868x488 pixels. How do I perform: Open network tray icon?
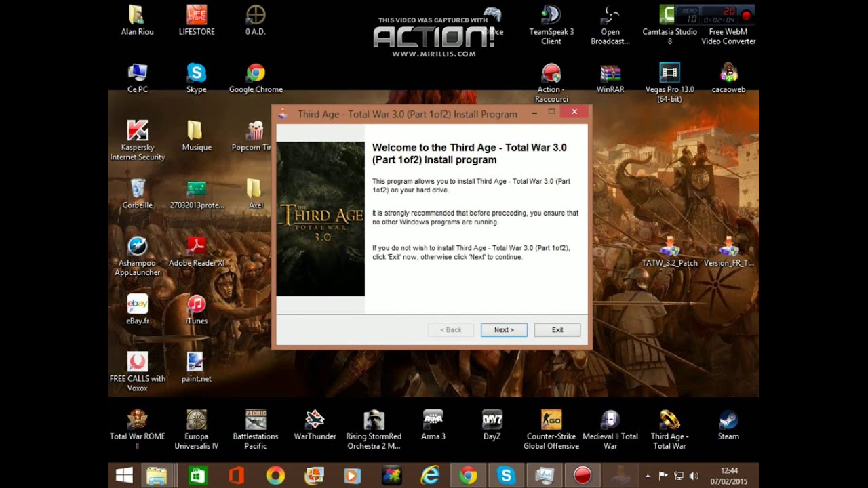point(678,476)
